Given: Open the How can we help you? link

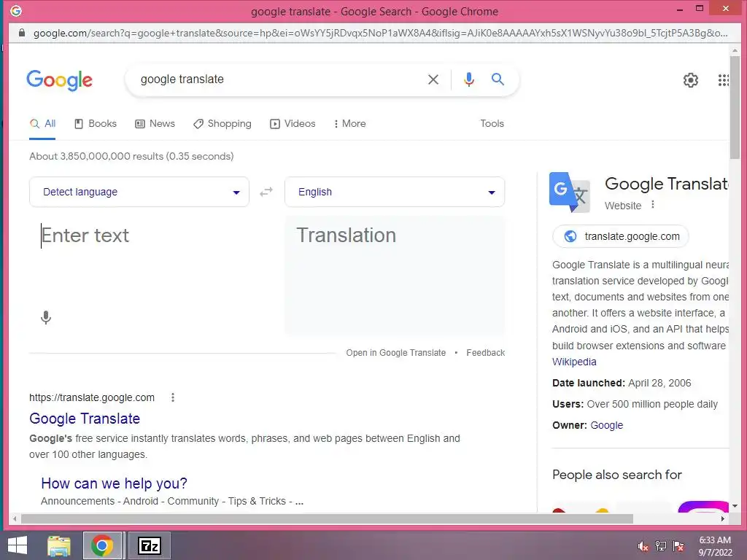Looking at the screenshot, I should tap(114, 483).
